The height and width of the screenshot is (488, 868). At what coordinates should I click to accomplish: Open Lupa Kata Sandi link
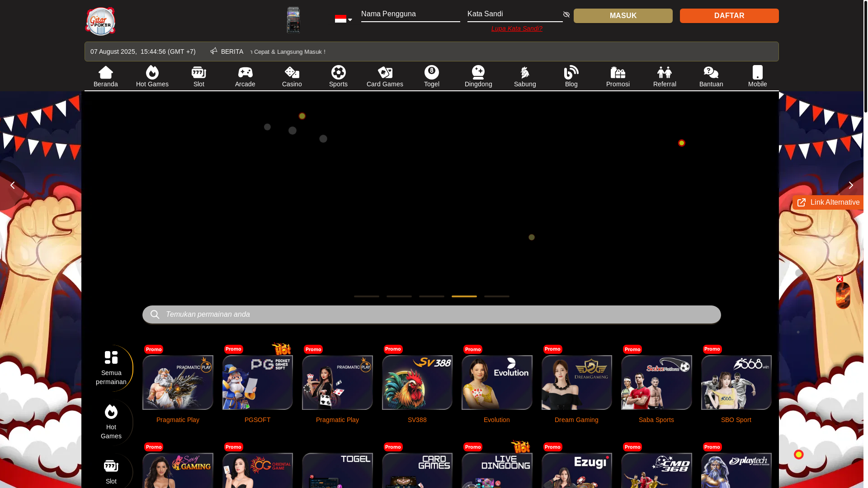point(517,28)
